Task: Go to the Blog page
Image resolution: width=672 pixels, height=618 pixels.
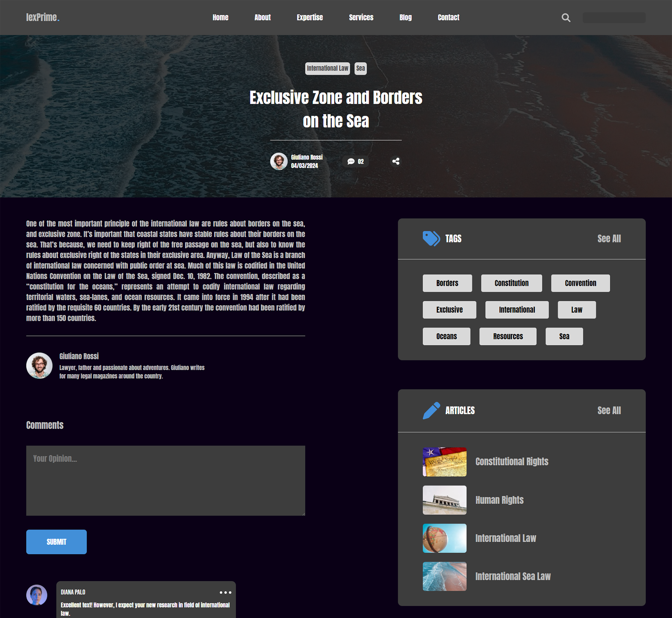Action: coord(405,18)
